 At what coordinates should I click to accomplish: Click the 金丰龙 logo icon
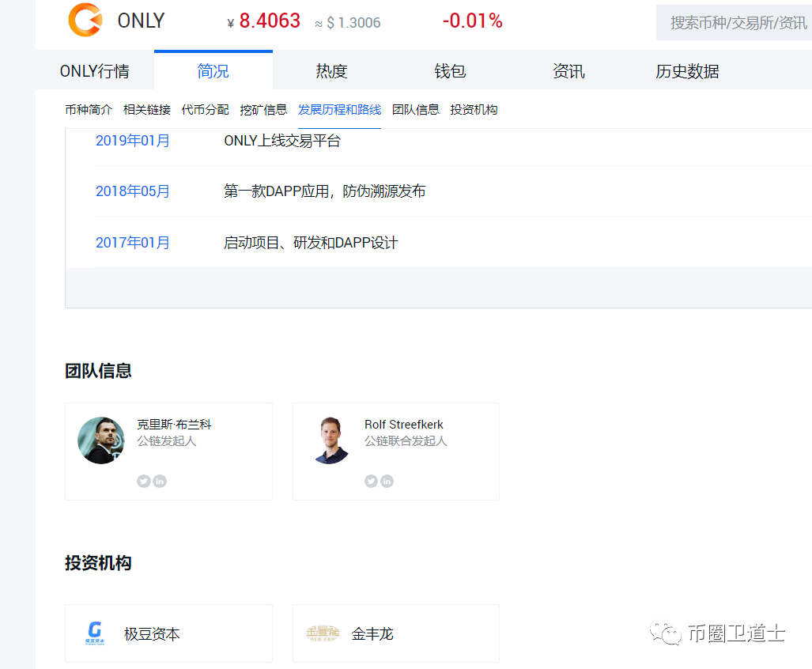(322, 633)
